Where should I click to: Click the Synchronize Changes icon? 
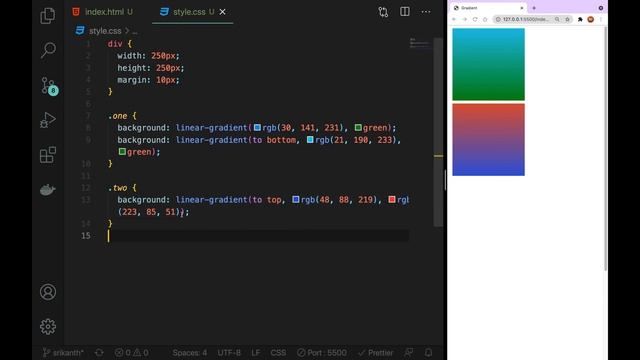pyautogui.click(x=99, y=353)
